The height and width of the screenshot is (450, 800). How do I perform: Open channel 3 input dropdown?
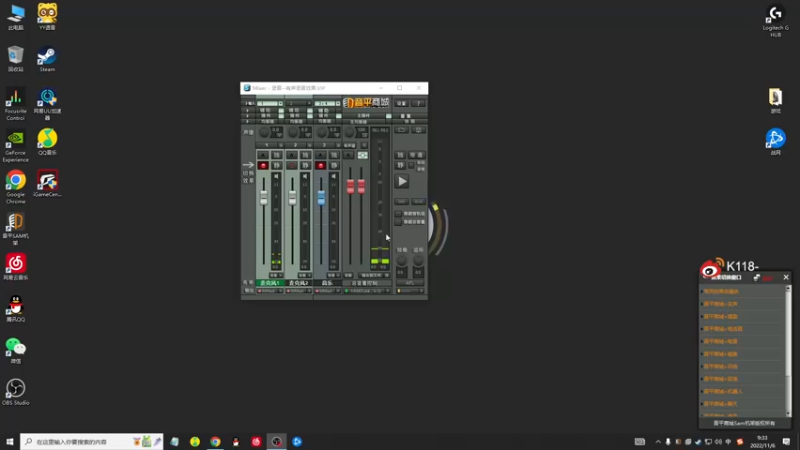coord(338,104)
